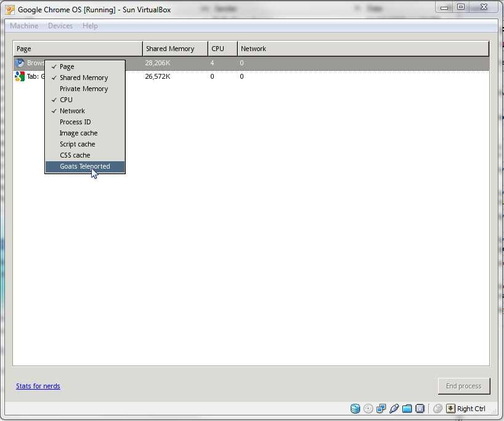Open the shared folders status icon

(407, 409)
